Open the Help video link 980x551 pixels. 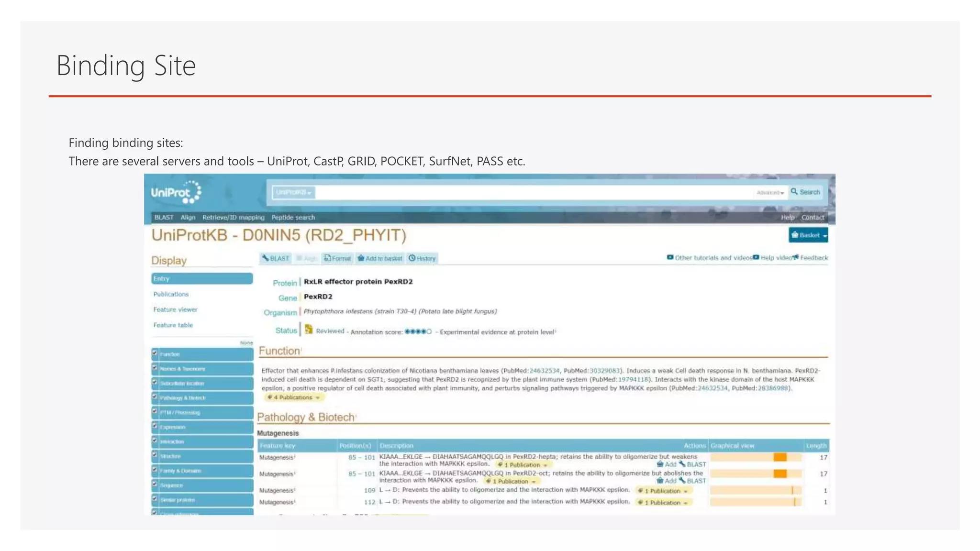[x=772, y=258]
